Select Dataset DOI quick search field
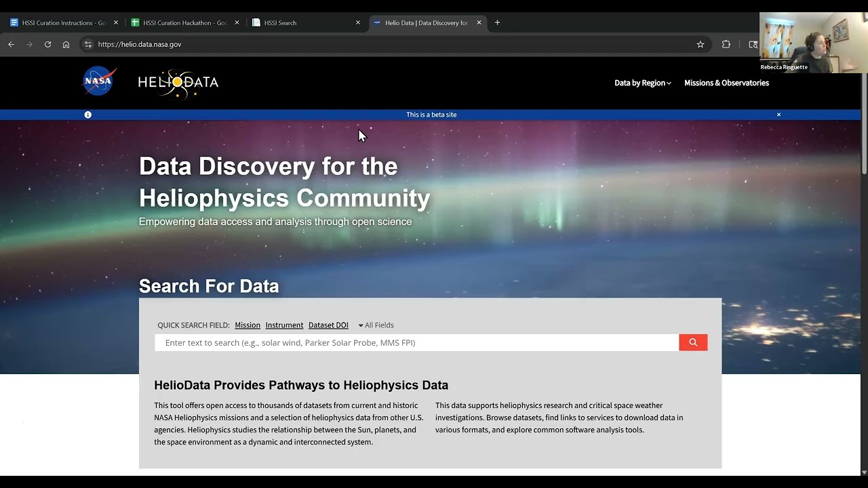The image size is (868, 488). point(328,325)
